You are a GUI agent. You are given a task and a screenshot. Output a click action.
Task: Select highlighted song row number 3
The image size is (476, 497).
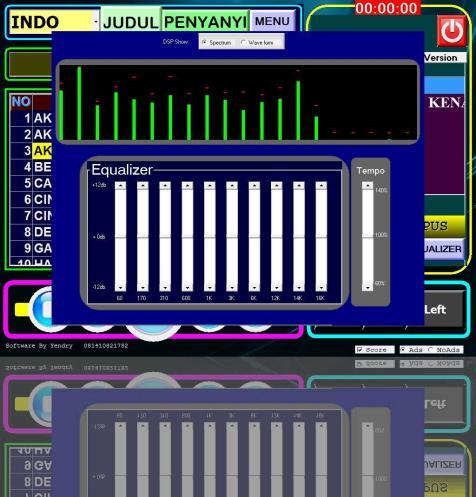(x=32, y=151)
